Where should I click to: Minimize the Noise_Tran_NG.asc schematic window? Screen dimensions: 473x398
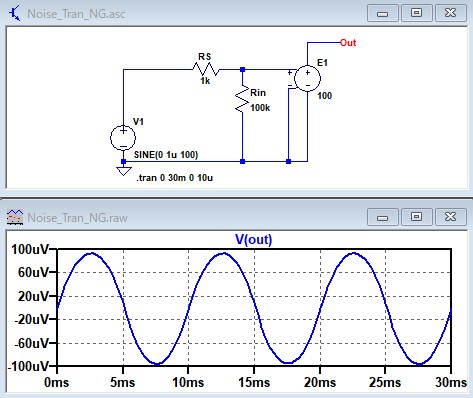[x=383, y=13]
